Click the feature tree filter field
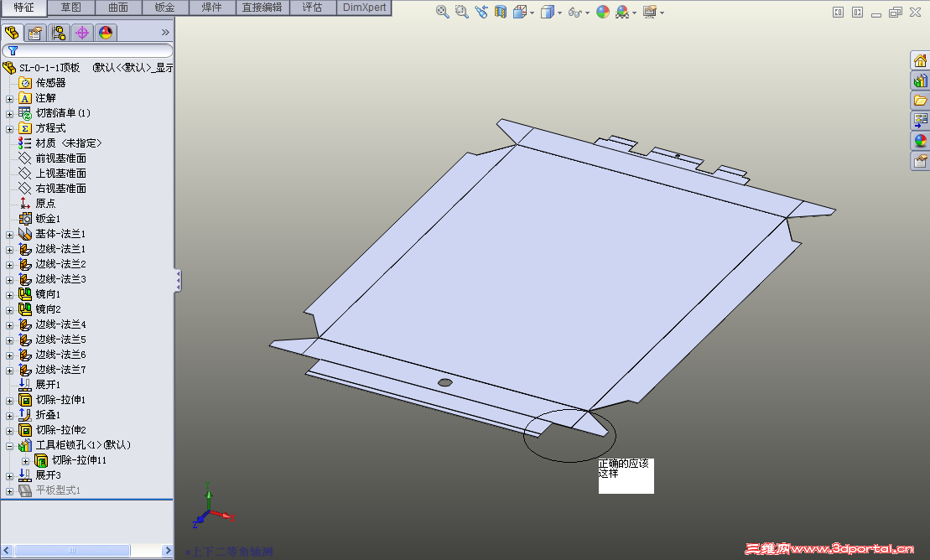This screenshot has width=930, height=560. tap(88, 50)
